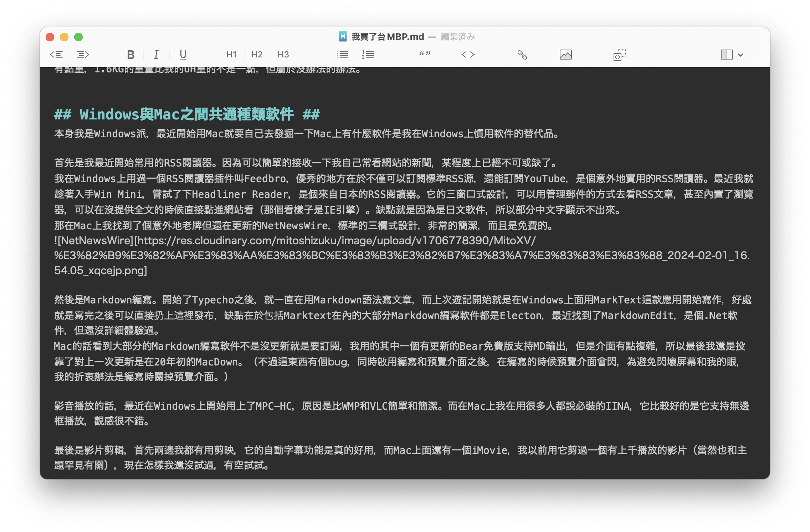The image size is (810, 532).
Task: Click the shift left (outdent) toolbar icon
Action: [x=56, y=55]
